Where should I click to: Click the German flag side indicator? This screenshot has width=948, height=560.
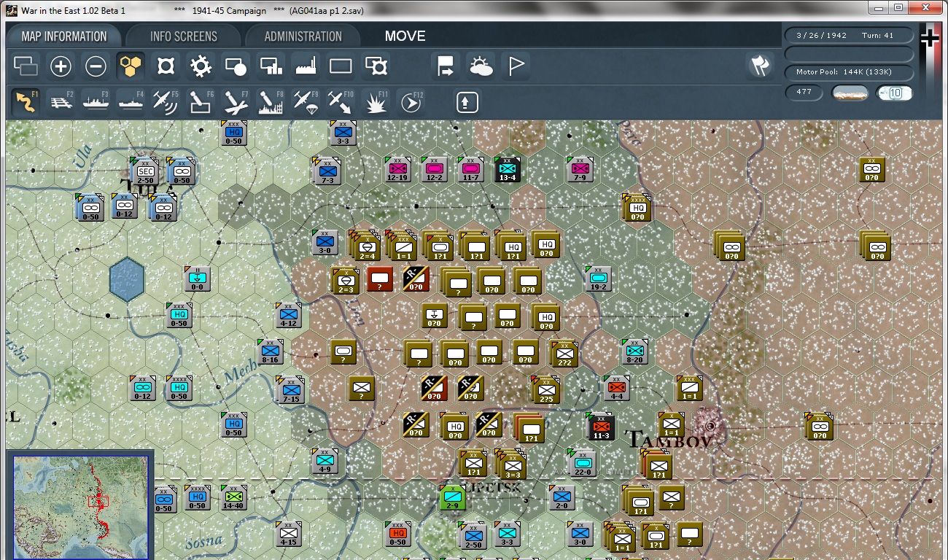(930, 38)
